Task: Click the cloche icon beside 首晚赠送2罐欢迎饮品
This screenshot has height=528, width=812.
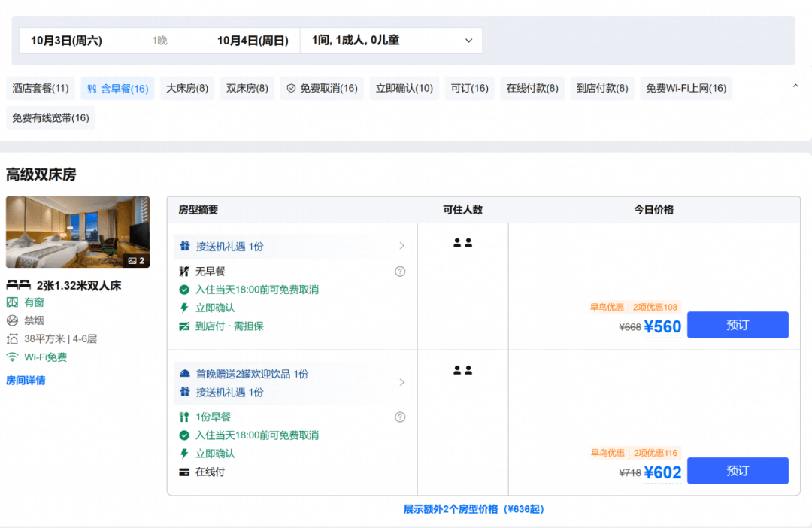Action: tap(185, 374)
